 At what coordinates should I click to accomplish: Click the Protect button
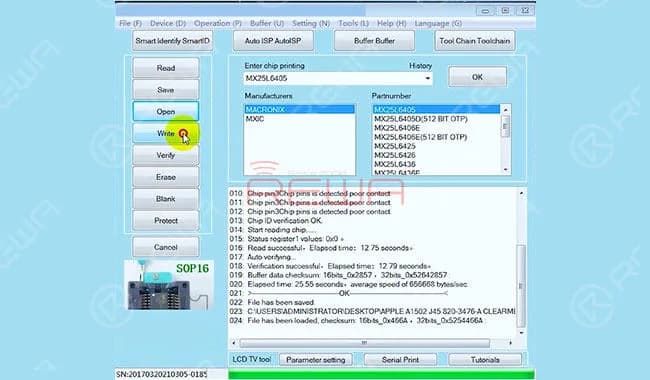pyautogui.click(x=166, y=220)
